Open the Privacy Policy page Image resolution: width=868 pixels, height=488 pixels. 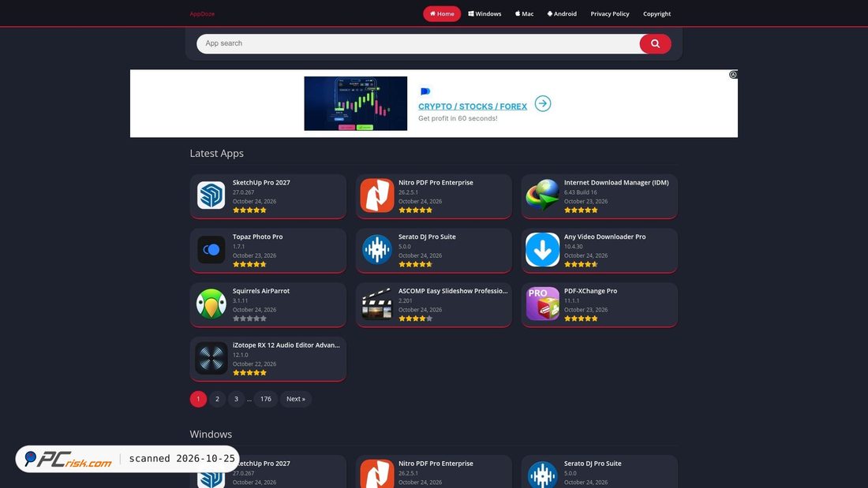[x=609, y=14]
